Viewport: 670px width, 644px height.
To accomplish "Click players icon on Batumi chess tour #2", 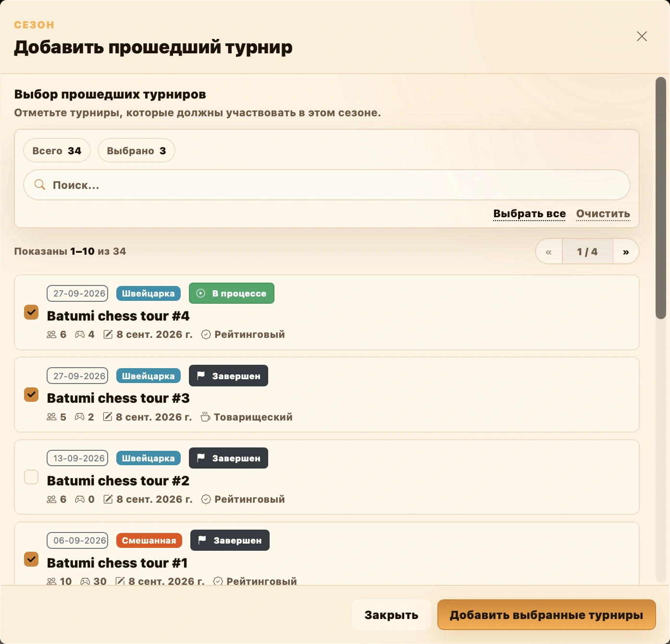I will tap(51, 499).
